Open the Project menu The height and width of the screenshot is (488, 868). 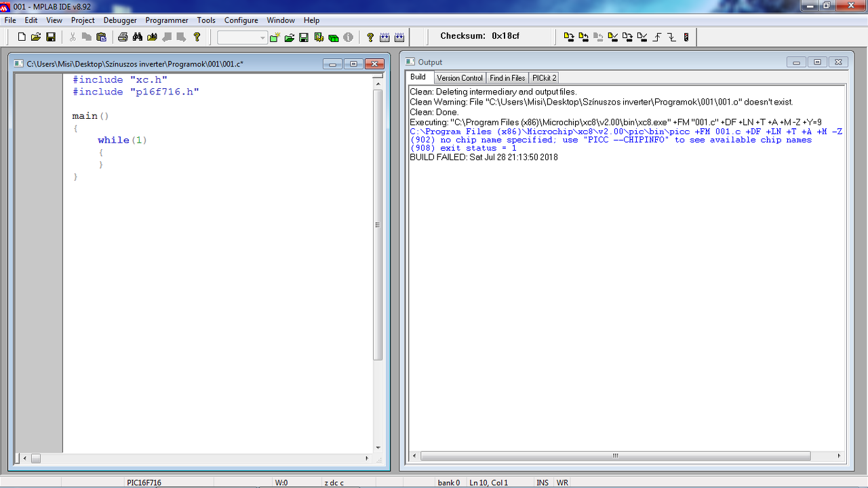(x=83, y=20)
